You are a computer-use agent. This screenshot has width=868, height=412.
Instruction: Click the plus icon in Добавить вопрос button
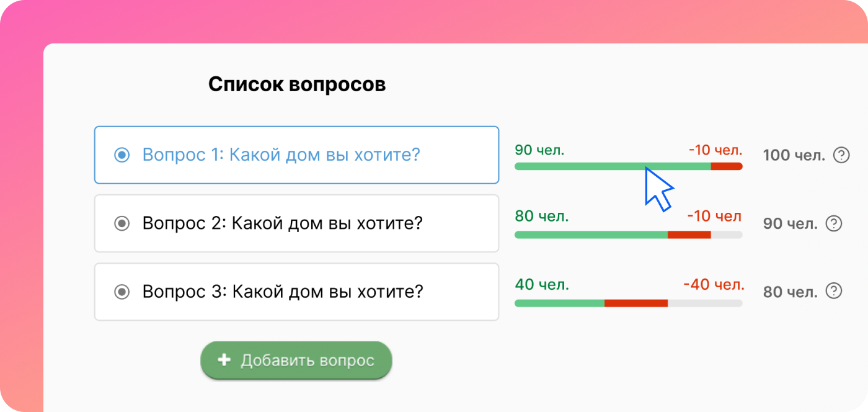pyautogui.click(x=224, y=360)
